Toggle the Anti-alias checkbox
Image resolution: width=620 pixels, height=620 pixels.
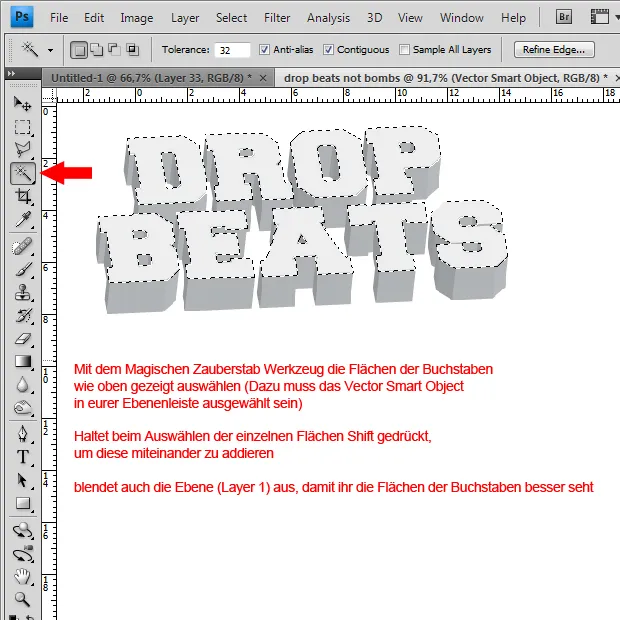264,50
